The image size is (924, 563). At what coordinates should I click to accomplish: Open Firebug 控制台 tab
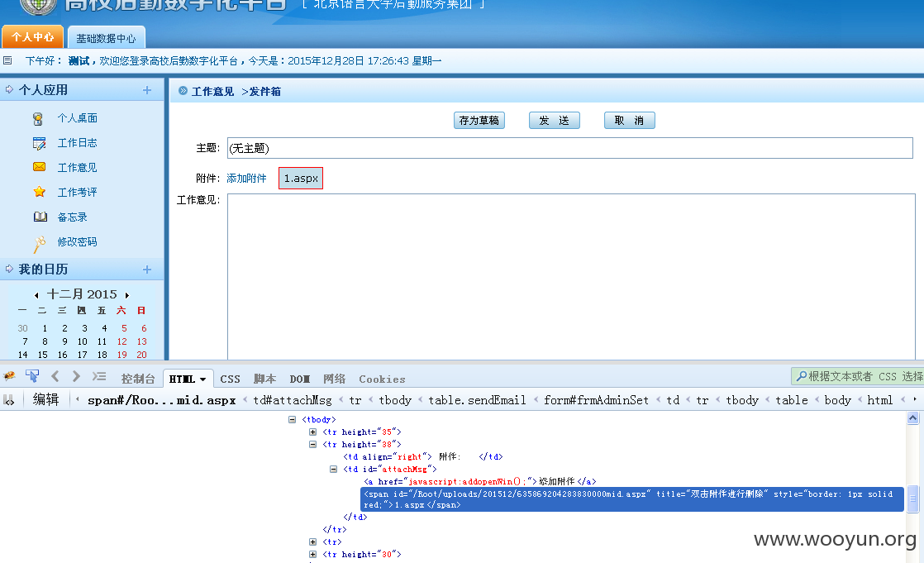138,379
